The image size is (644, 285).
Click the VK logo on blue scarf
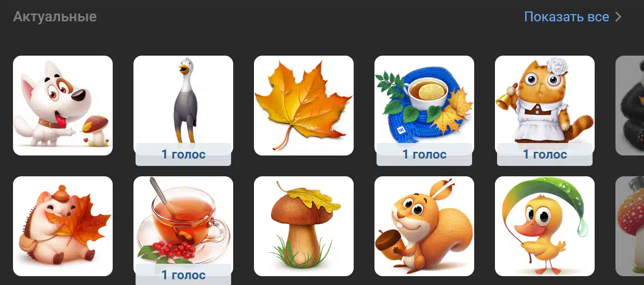click(400, 131)
